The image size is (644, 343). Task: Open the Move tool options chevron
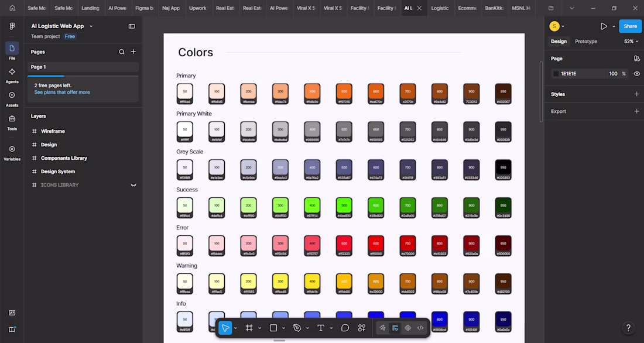click(235, 328)
